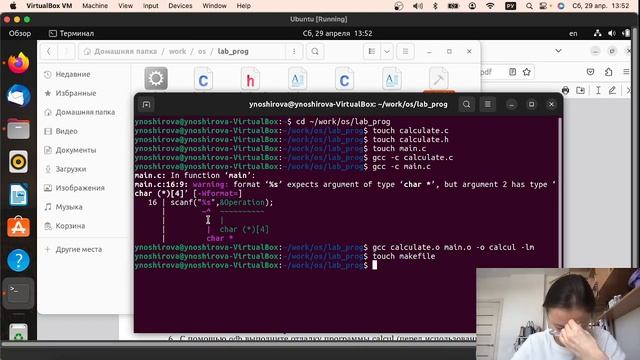Viewport: 640px width, 360px height.
Task: Open Корзина in the sidebar
Action: (85, 226)
